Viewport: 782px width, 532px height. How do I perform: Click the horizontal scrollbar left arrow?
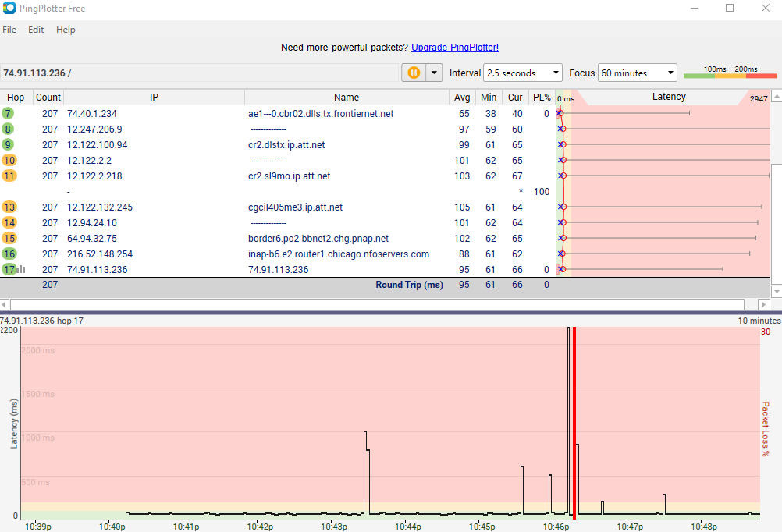(x=5, y=304)
